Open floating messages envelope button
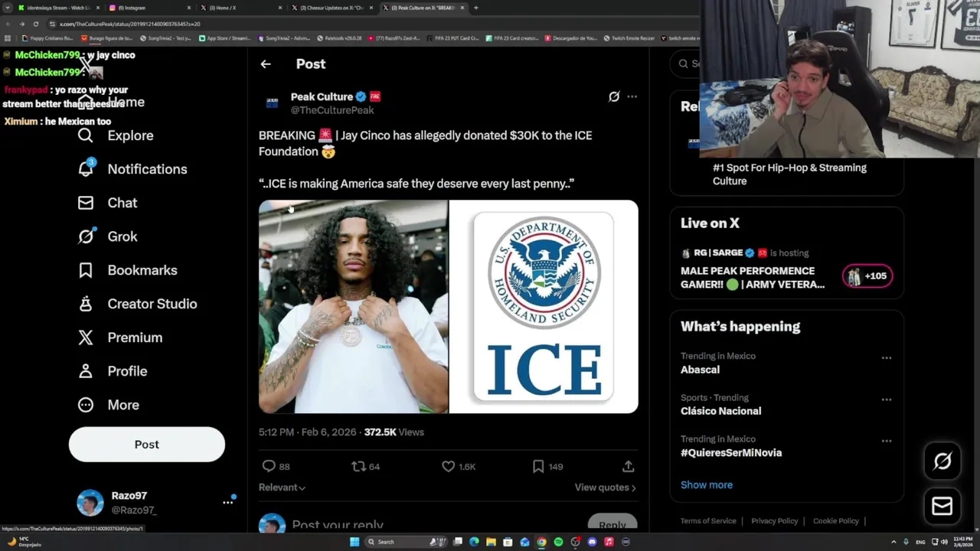980x551 pixels. tap(942, 506)
